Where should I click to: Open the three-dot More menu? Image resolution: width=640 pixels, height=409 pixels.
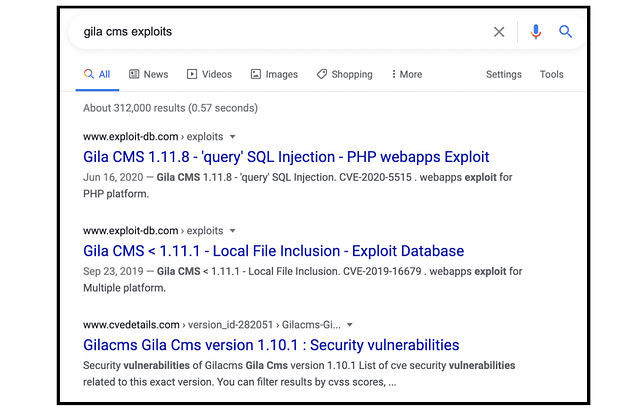pos(407,74)
